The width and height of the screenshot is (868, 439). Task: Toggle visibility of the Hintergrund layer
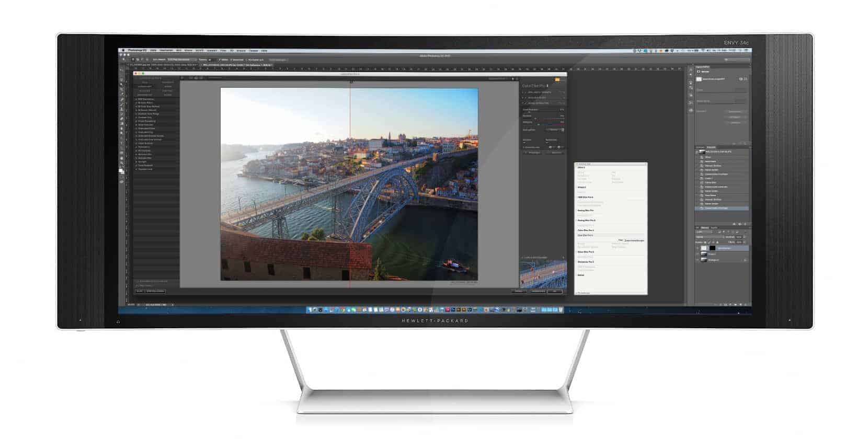click(x=698, y=260)
